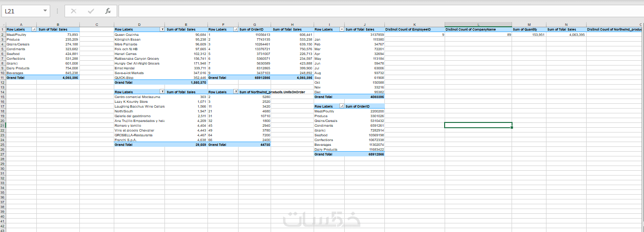Image resolution: width=644 pixels, height=232 pixels.
Task: Click the value 845,238 in column B
Action: tap(58, 73)
